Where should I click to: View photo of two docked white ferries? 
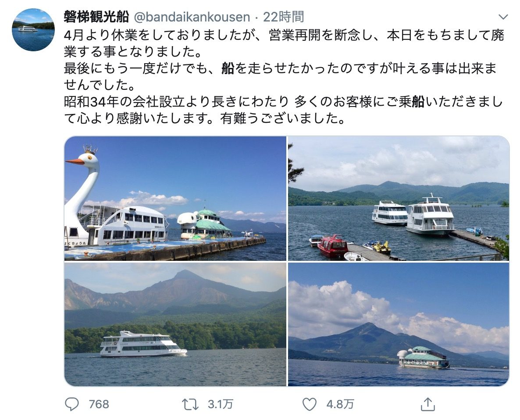click(x=398, y=198)
